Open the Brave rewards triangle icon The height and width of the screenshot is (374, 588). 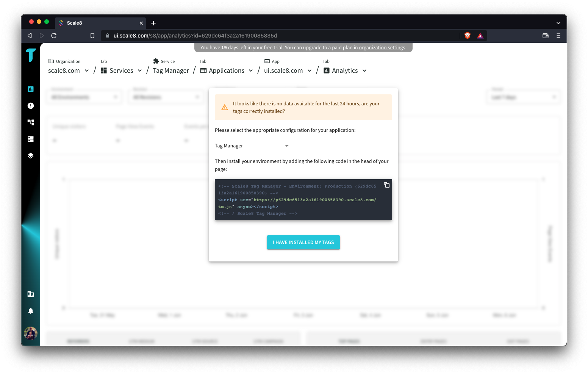pos(480,36)
